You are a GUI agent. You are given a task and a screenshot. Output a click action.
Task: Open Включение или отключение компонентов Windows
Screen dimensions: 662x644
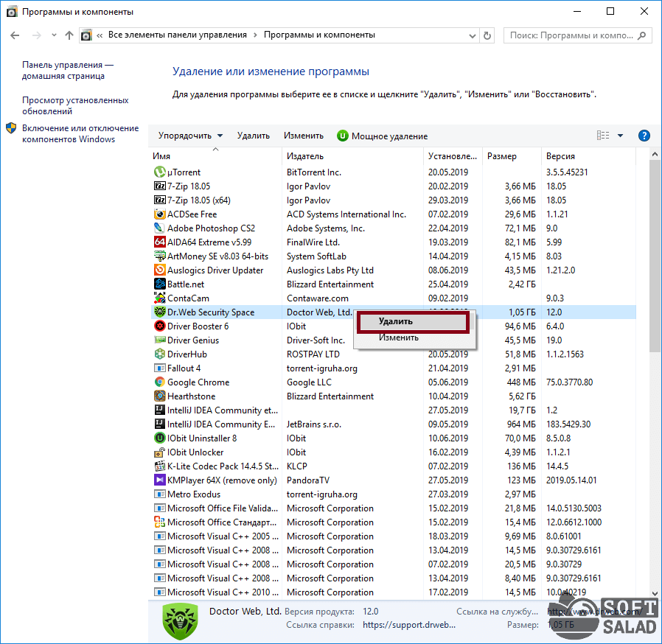tap(80, 133)
